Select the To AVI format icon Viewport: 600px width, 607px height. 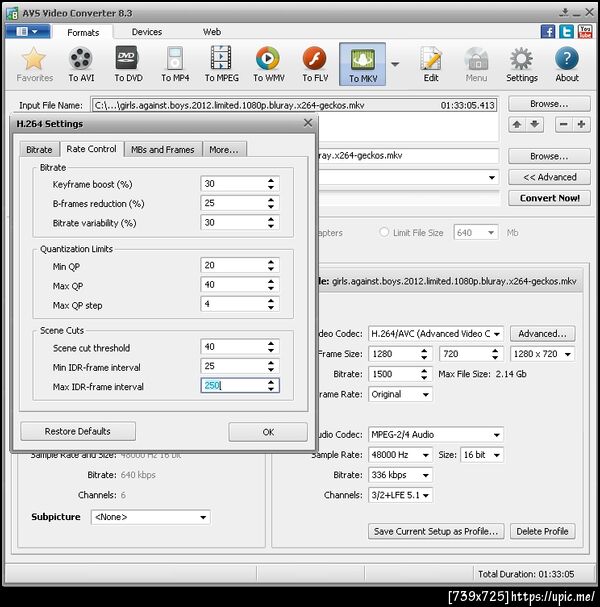[81, 64]
